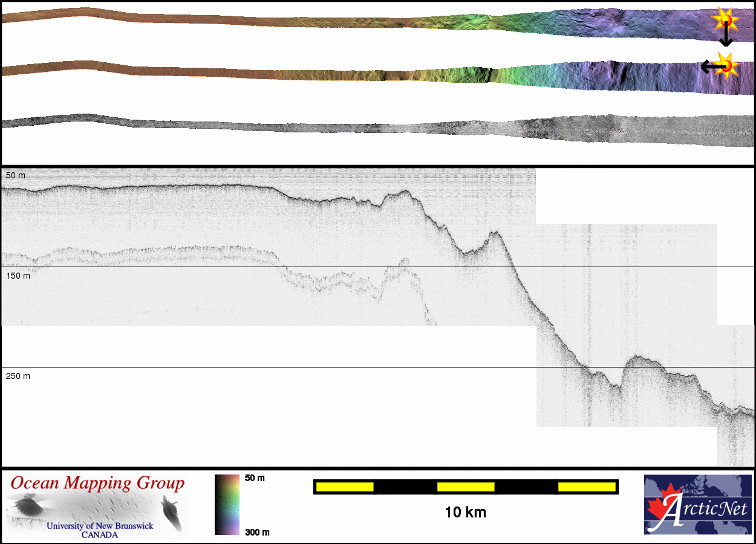Click the 10 km scale label
Screen dimensions: 756x544
pos(465,513)
